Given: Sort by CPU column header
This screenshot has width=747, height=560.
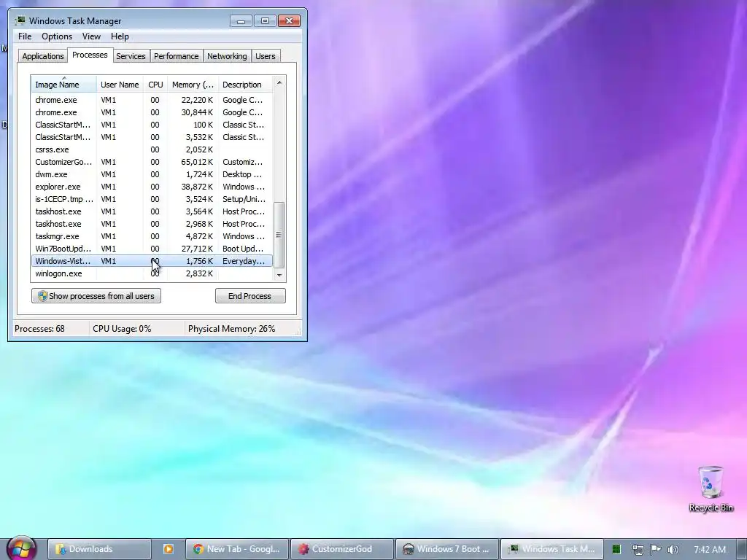Looking at the screenshot, I should point(155,85).
